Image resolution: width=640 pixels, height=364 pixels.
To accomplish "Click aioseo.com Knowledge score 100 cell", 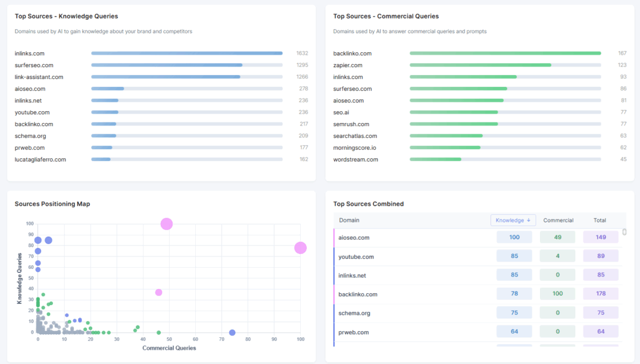I will pyautogui.click(x=514, y=237).
